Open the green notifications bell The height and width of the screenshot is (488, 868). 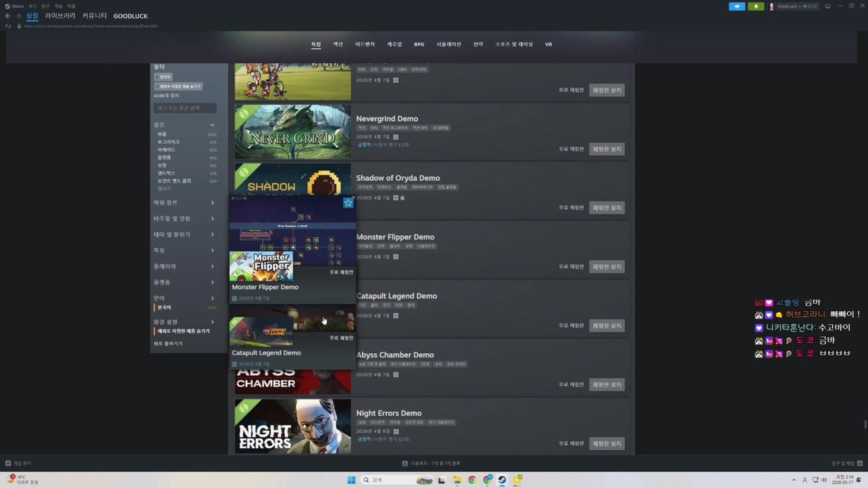[756, 6]
